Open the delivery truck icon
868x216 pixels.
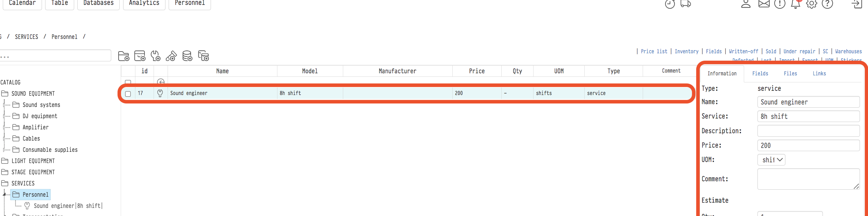coord(685,4)
